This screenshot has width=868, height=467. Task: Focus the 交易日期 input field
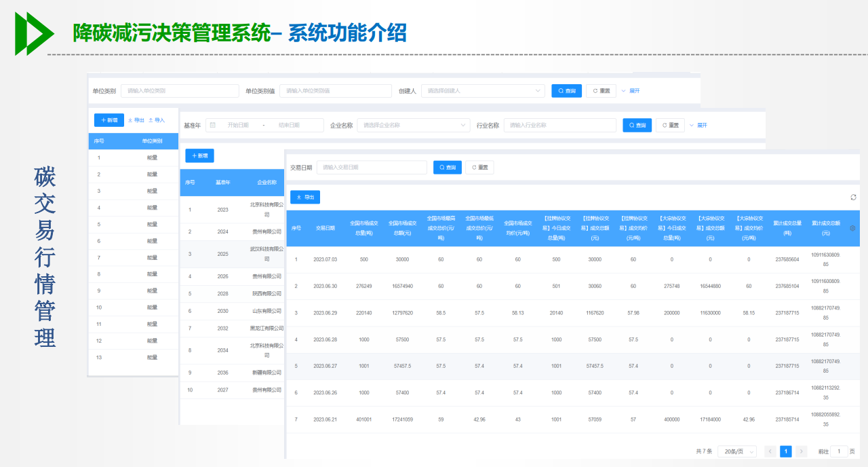click(x=372, y=167)
